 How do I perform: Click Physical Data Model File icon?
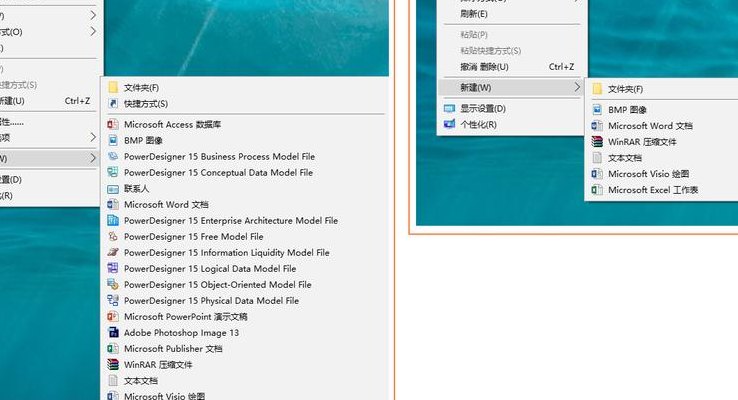point(113,300)
